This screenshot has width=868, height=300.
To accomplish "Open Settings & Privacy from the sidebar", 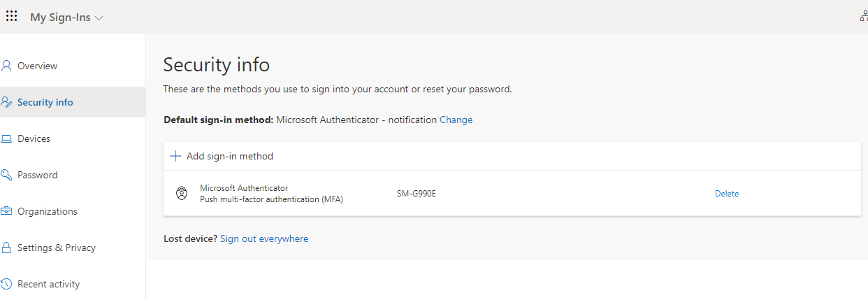I will [56, 248].
